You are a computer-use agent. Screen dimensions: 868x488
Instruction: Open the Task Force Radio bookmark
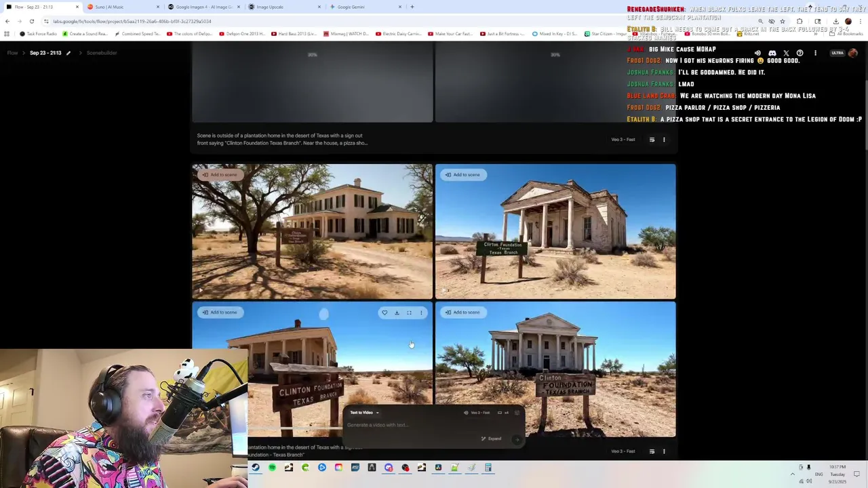(39, 34)
